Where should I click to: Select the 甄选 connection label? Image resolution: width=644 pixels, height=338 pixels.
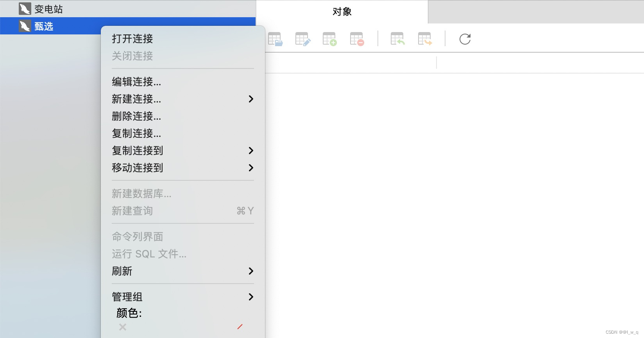44,26
